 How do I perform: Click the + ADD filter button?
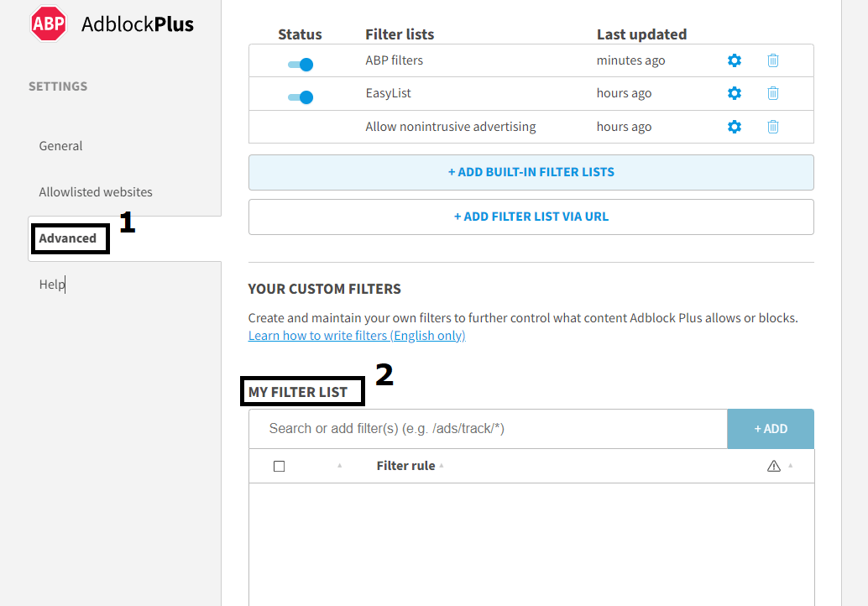(x=770, y=429)
